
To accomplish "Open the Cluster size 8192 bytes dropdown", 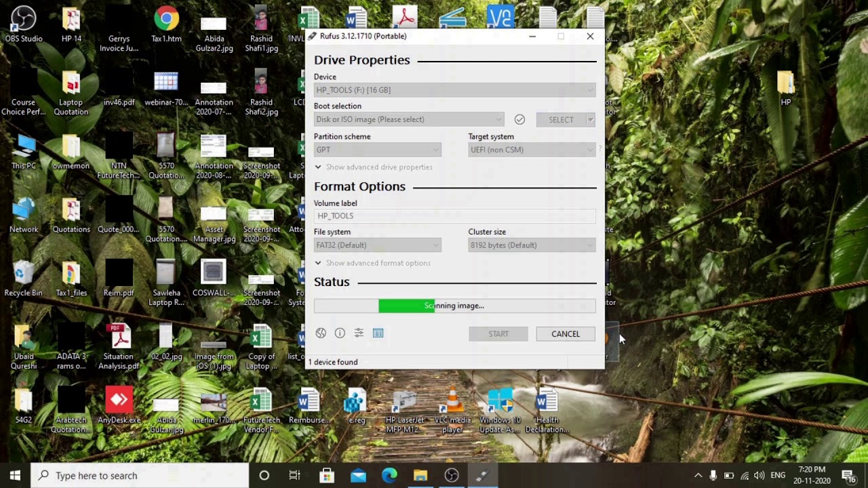I will click(x=532, y=245).
